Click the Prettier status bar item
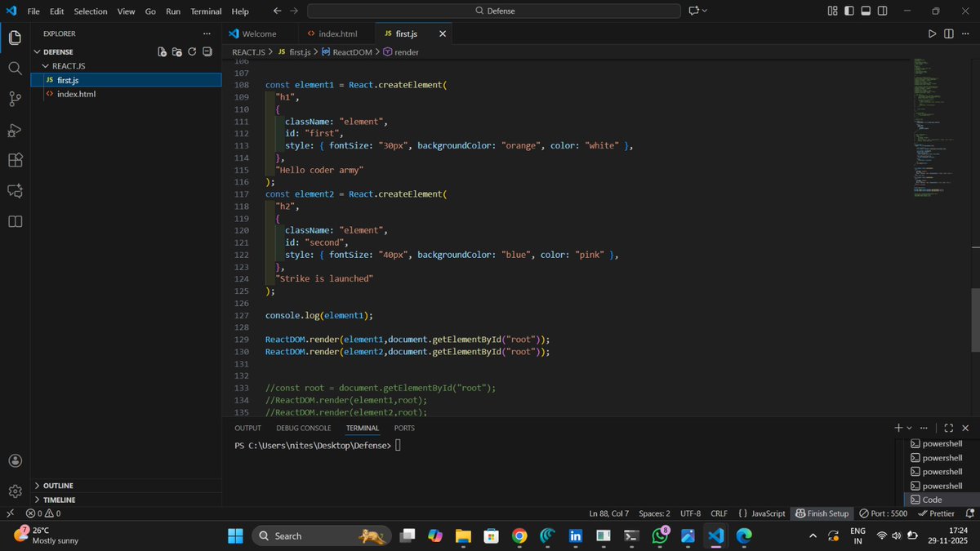 pos(936,513)
